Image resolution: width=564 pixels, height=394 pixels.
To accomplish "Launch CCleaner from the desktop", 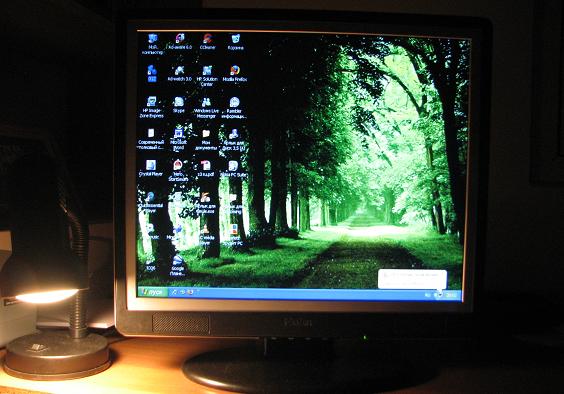I will click(208, 41).
